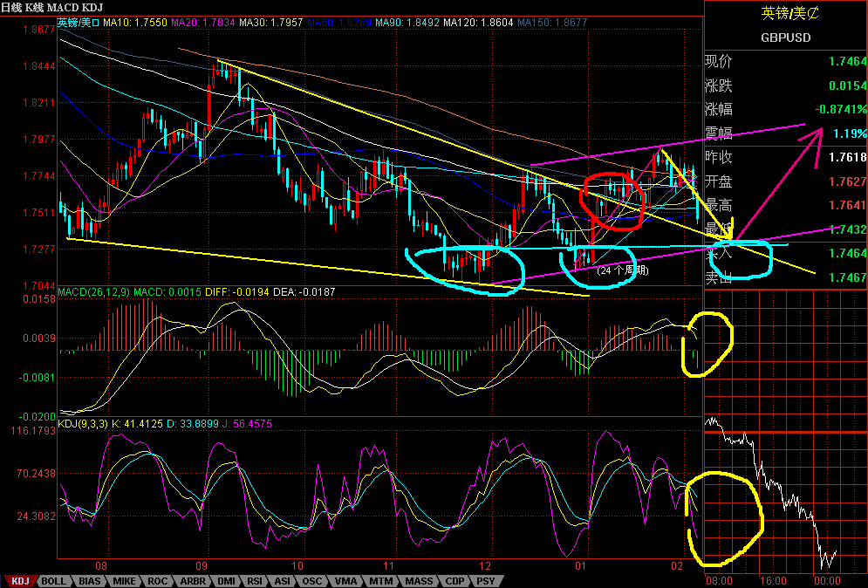Click the DIFF: -0.0194 value
The width and height of the screenshot is (868, 588).
pyautogui.click(x=237, y=291)
